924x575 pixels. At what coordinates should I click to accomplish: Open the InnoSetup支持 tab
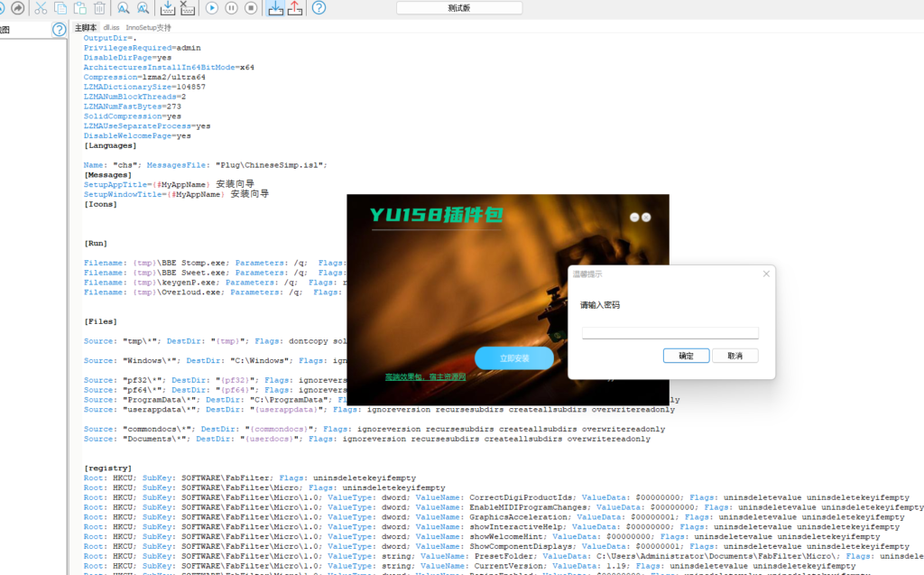[x=148, y=28]
